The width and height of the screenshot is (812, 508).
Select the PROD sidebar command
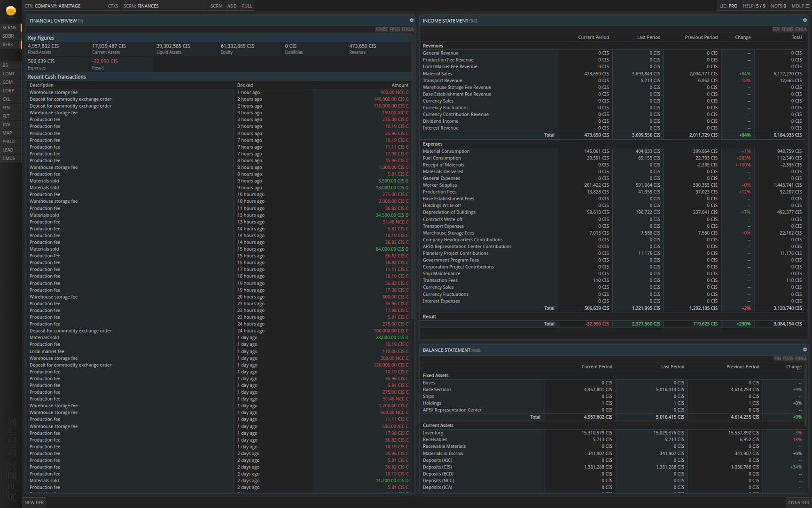coord(8,141)
